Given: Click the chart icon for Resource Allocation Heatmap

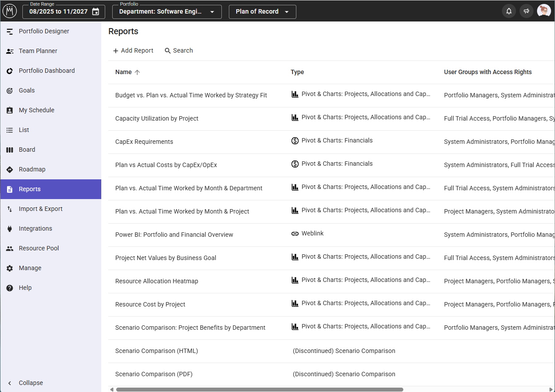Looking at the screenshot, I should coord(295,280).
